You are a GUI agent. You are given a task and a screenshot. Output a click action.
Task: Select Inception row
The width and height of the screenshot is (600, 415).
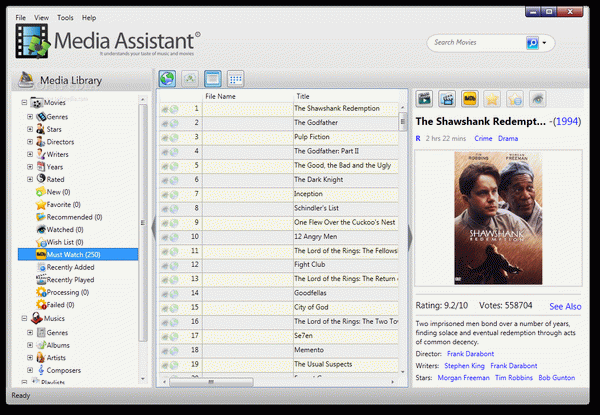279,194
